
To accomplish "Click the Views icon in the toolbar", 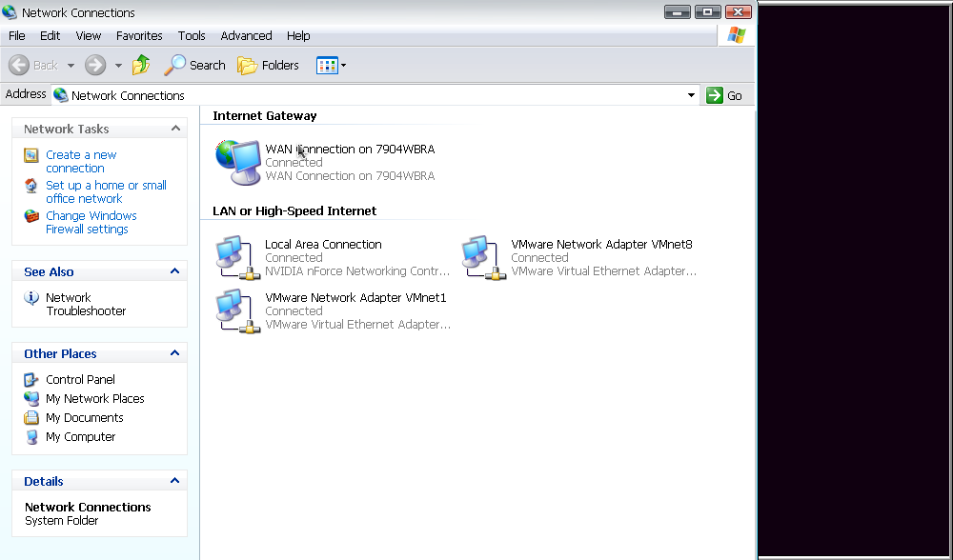I will pyautogui.click(x=327, y=65).
